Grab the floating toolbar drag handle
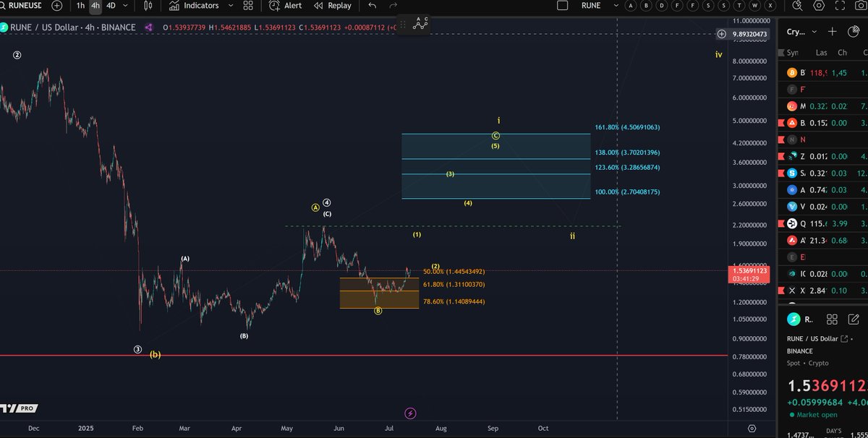868x438 pixels. tap(403, 24)
